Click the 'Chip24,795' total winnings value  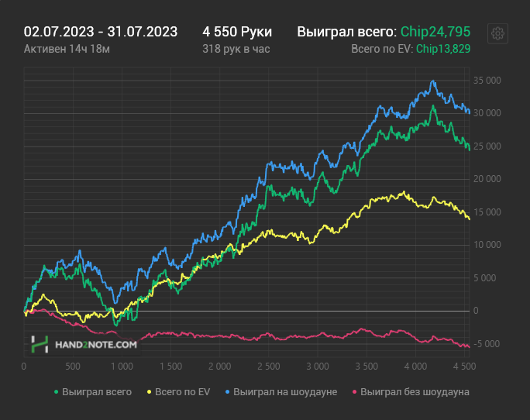435,32
